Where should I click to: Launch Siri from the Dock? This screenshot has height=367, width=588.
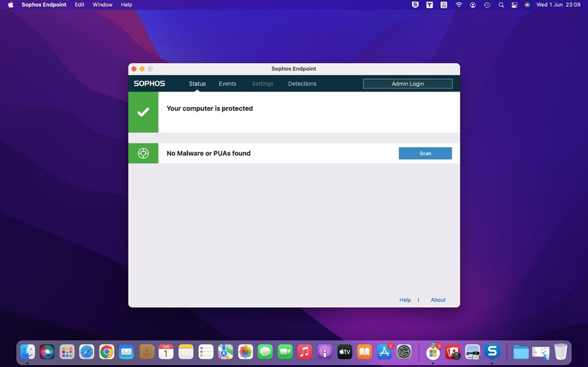(x=47, y=352)
